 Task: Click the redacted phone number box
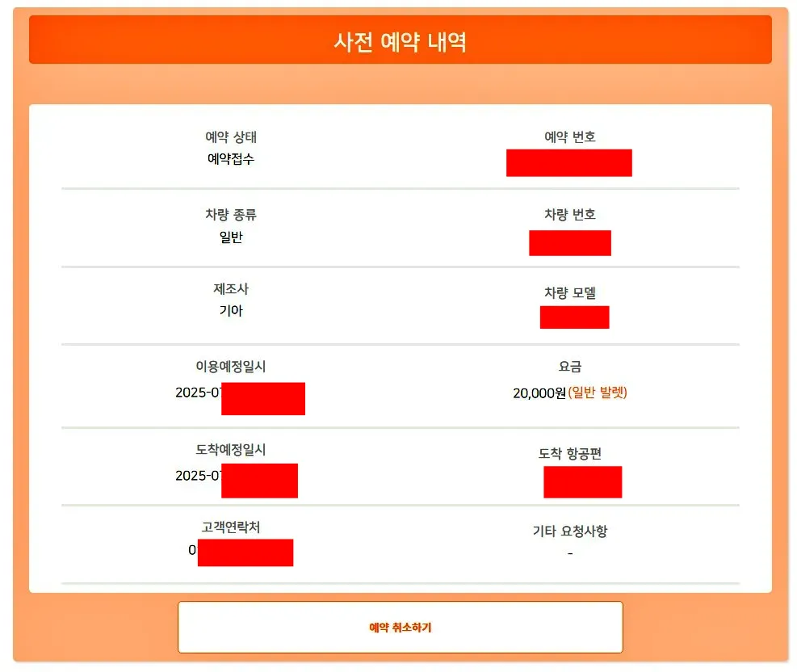[245, 552]
